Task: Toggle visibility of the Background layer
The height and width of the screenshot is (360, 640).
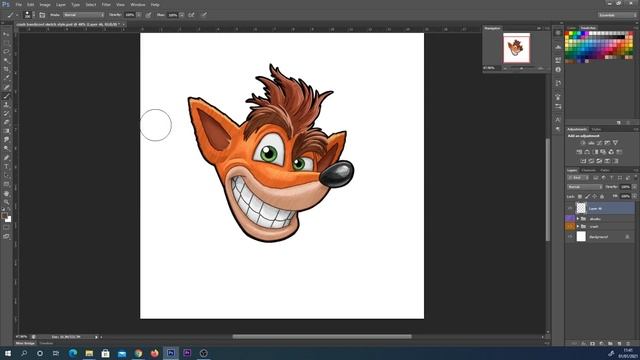Action: pyautogui.click(x=570, y=237)
